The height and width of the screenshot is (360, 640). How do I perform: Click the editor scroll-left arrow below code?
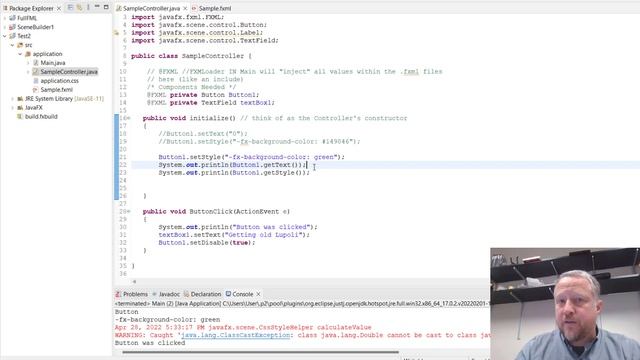pyautogui.click(x=134, y=281)
